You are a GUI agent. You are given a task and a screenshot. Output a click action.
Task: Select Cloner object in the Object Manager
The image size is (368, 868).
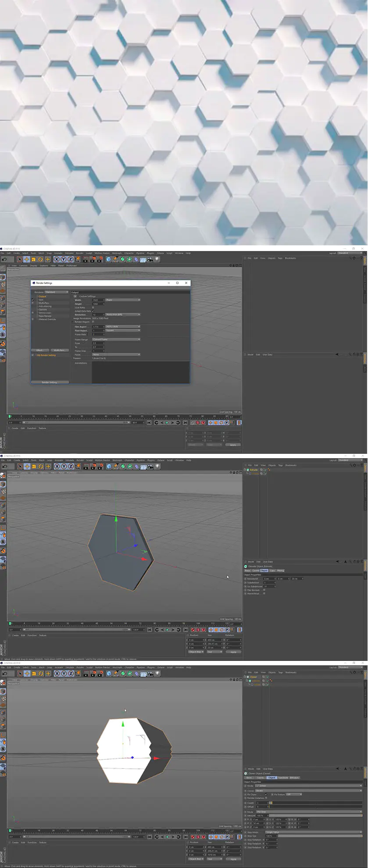[254, 677]
